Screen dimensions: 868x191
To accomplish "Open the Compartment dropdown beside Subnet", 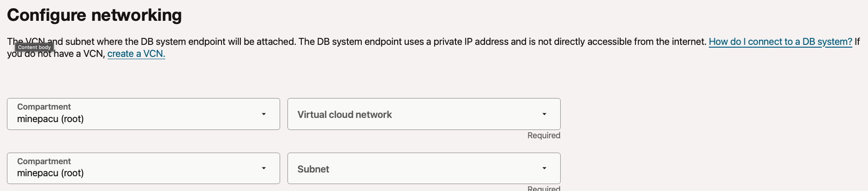I will (x=143, y=168).
